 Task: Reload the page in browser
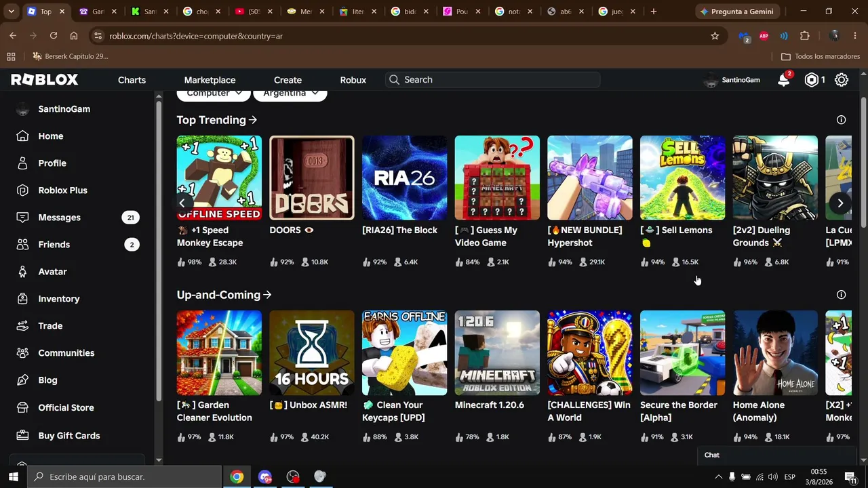coord(54,36)
